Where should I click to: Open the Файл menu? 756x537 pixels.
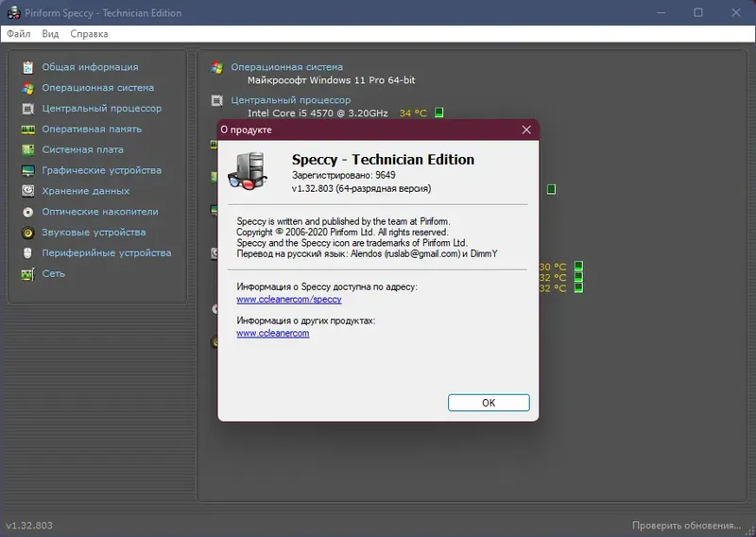click(x=19, y=34)
